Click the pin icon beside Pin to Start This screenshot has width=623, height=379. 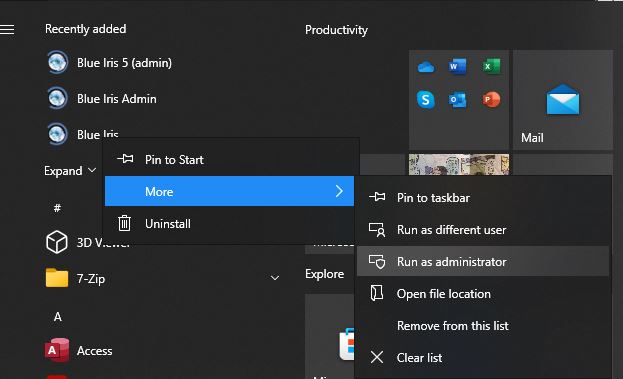(x=125, y=159)
